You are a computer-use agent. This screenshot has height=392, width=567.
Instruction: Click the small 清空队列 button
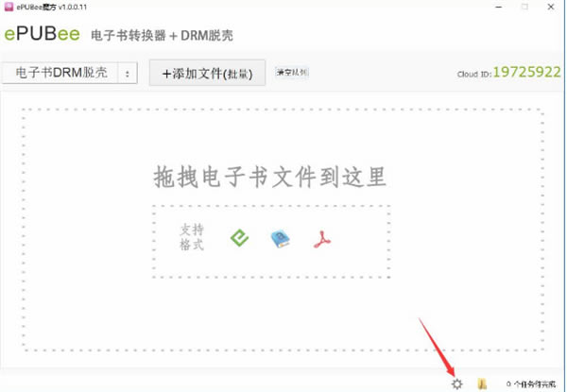coord(292,73)
